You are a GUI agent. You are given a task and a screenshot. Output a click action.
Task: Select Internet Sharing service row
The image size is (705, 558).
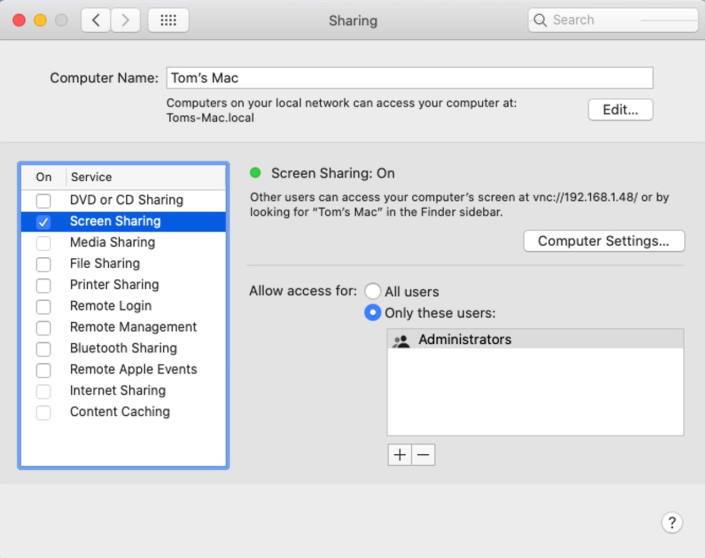(124, 390)
